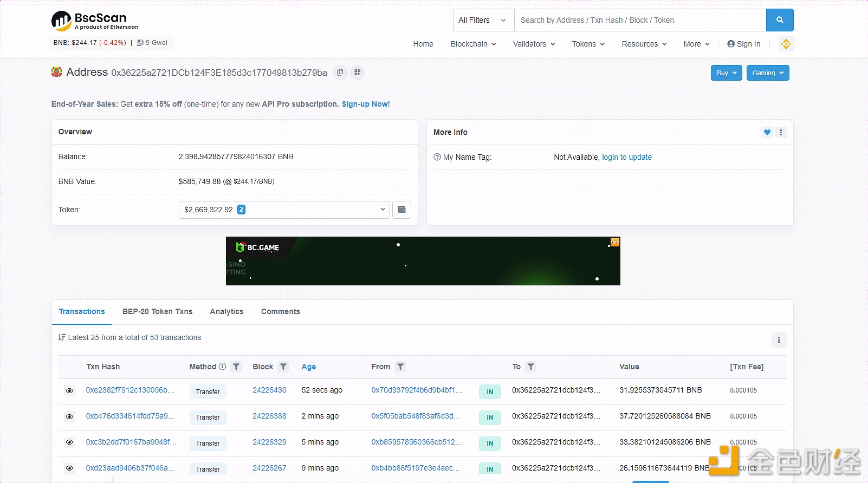The height and width of the screenshot is (483, 868).
Task: Click the transactions sort order icon
Action: pyautogui.click(x=62, y=337)
